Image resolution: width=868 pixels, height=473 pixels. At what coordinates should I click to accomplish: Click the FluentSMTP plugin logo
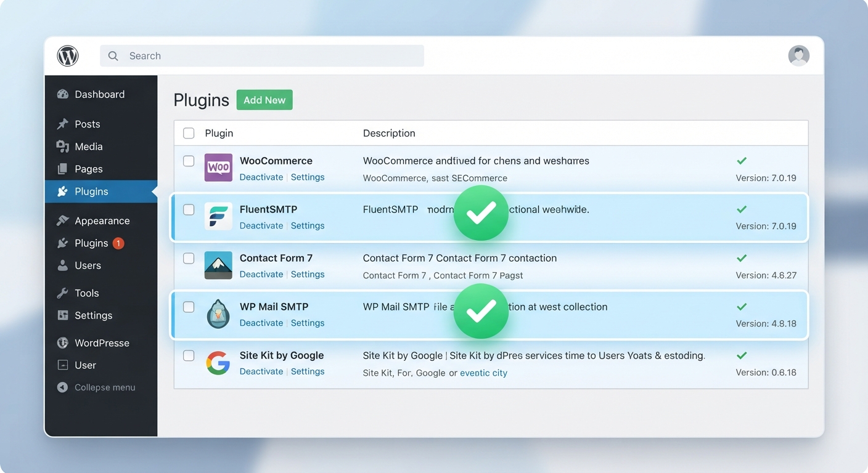click(x=218, y=216)
